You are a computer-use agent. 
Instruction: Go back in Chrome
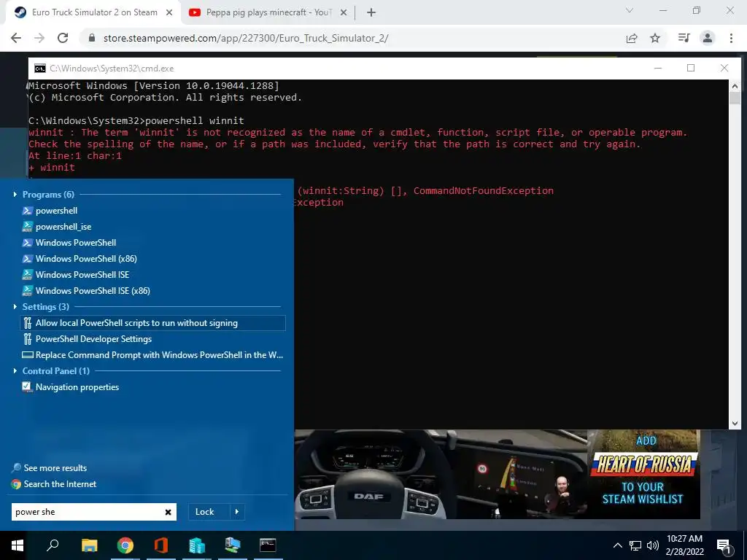pyautogui.click(x=16, y=38)
